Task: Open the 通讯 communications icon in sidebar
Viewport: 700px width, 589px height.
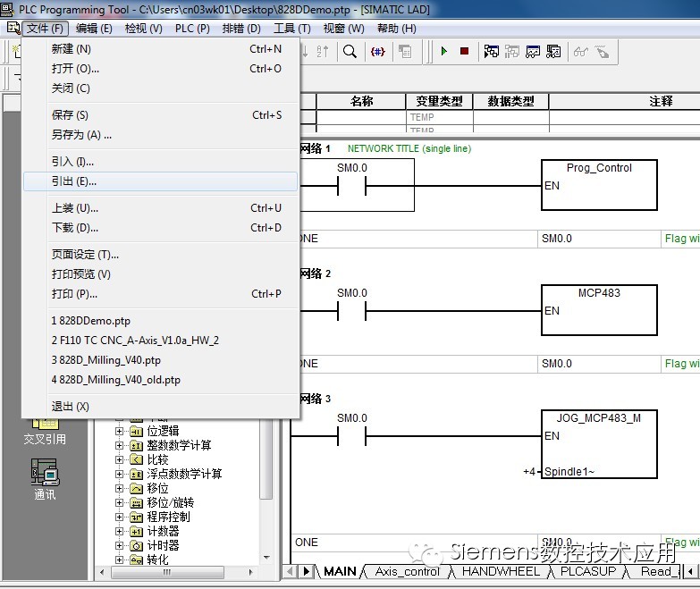Action: (45, 479)
